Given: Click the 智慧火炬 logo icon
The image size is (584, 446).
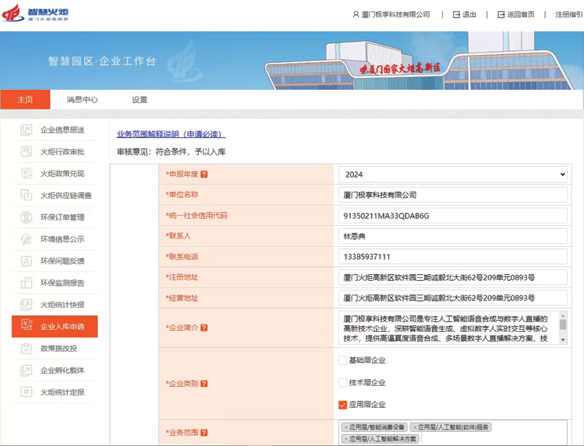Looking at the screenshot, I should click(13, 13).
